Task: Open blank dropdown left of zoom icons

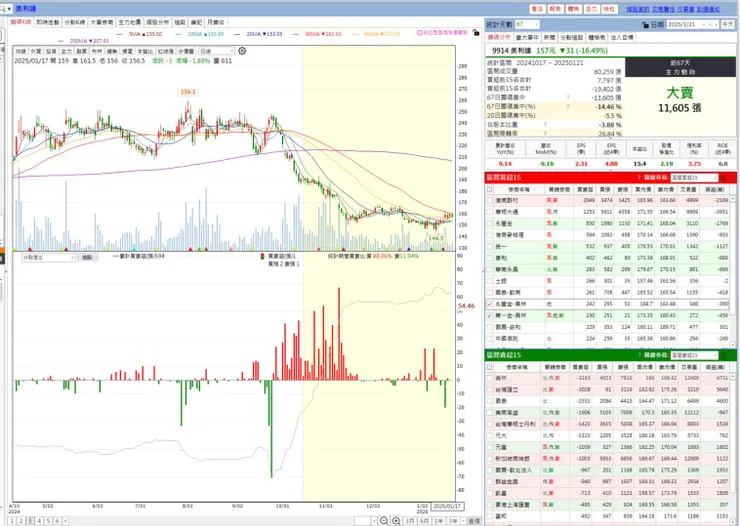Action: pos(365,521)
